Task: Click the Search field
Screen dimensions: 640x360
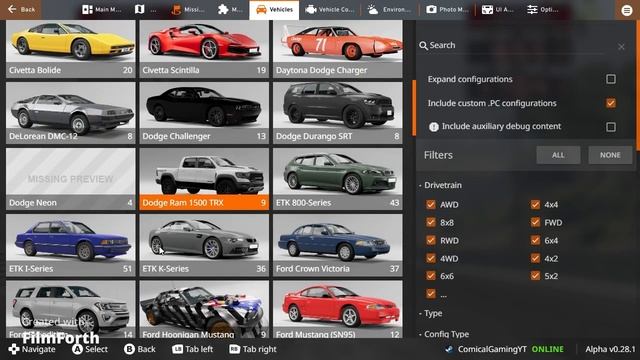Action: (514, 45)
